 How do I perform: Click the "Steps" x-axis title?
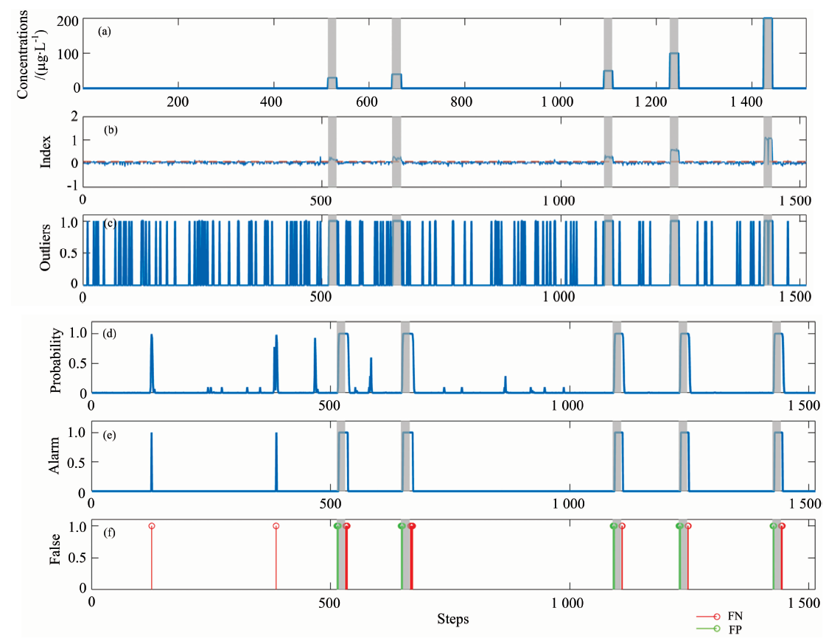[x=452, y=618]
